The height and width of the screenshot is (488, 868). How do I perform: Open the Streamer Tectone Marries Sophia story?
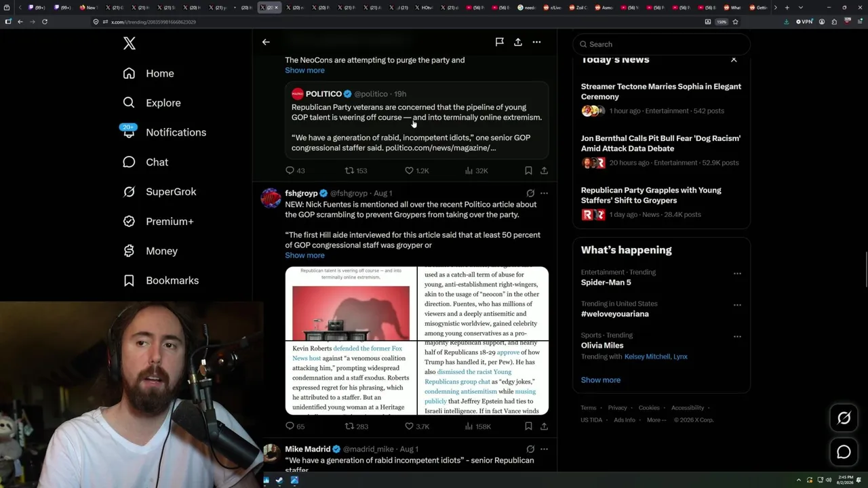[661, 98]
